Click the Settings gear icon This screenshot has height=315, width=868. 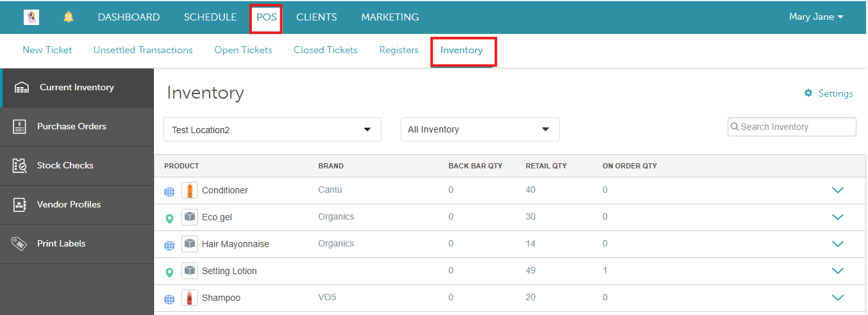808,93
